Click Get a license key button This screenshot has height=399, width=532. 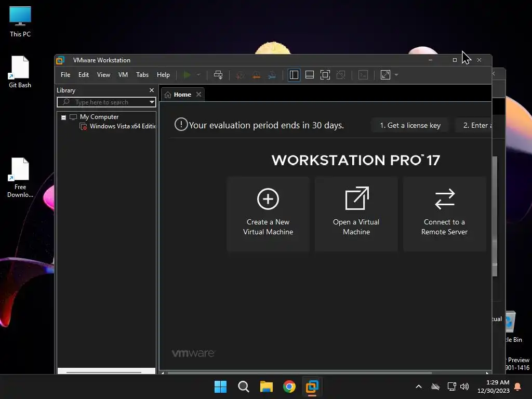[x=410, y=125]
